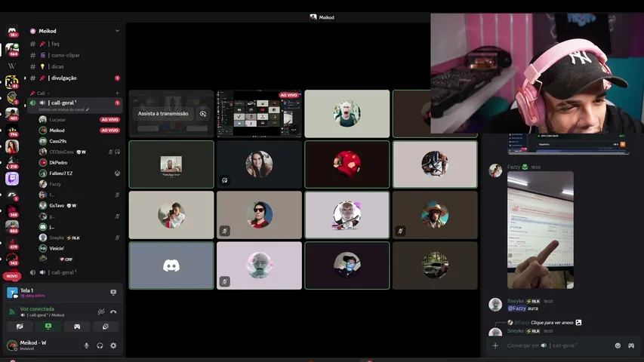Click the NOVO unread indicator

point(12,276)
